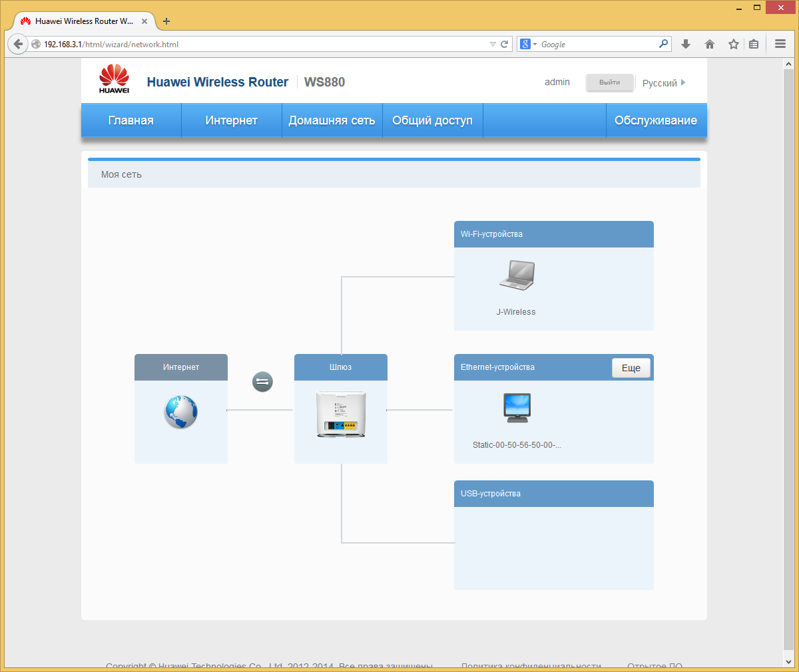Open the Обслуживание menu tab
This screenshot has width=799, height=672.
coord(657,120)
